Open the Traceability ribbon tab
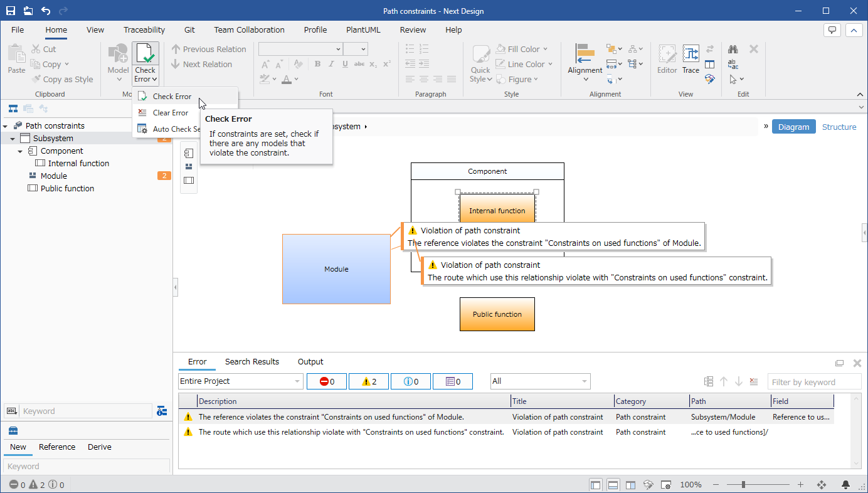The width and height of the screenshot is (868, 493). (144, 29)
